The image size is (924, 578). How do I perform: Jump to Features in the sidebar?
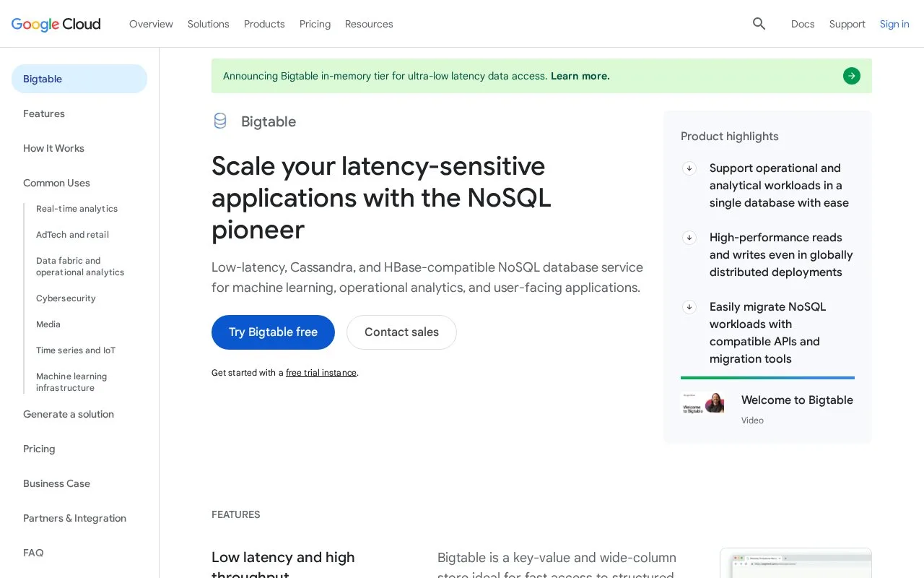pos(44,113)
